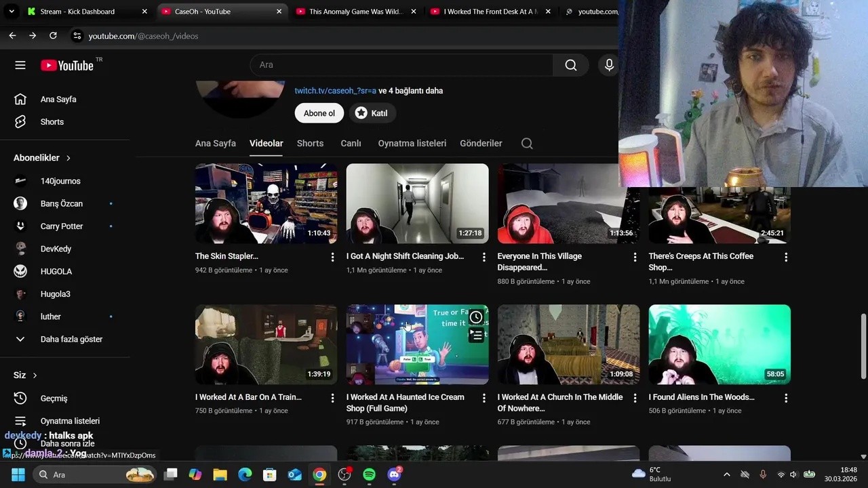The width and height of the screenshot is (868, 488).
Task: Open options for Creeps At This Coffee Shop video
Action: point(786,257)
